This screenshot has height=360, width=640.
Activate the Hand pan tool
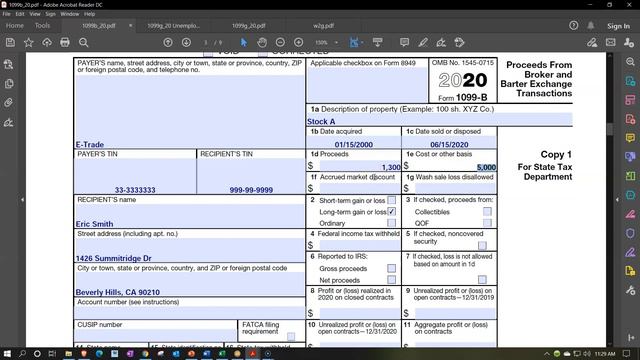pos(262,42)
